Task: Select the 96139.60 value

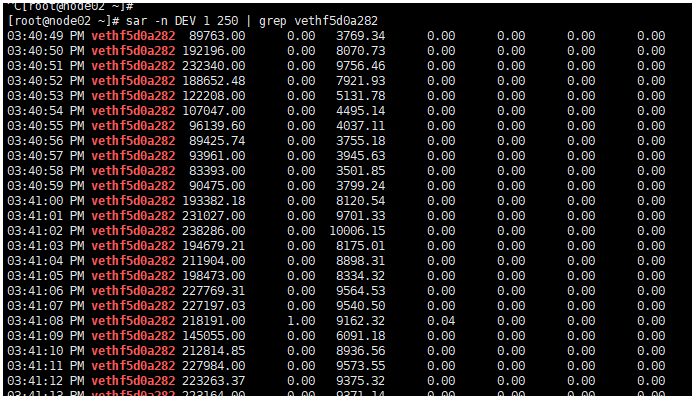Action: [x=217, y=126]
